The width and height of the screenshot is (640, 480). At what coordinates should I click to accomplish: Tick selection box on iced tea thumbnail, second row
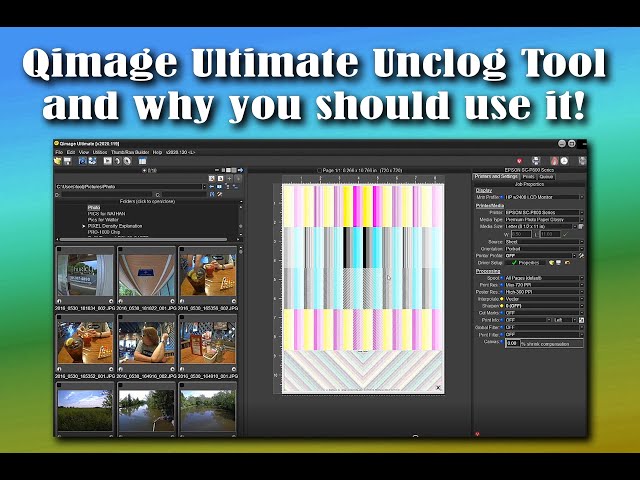[59, 317]
